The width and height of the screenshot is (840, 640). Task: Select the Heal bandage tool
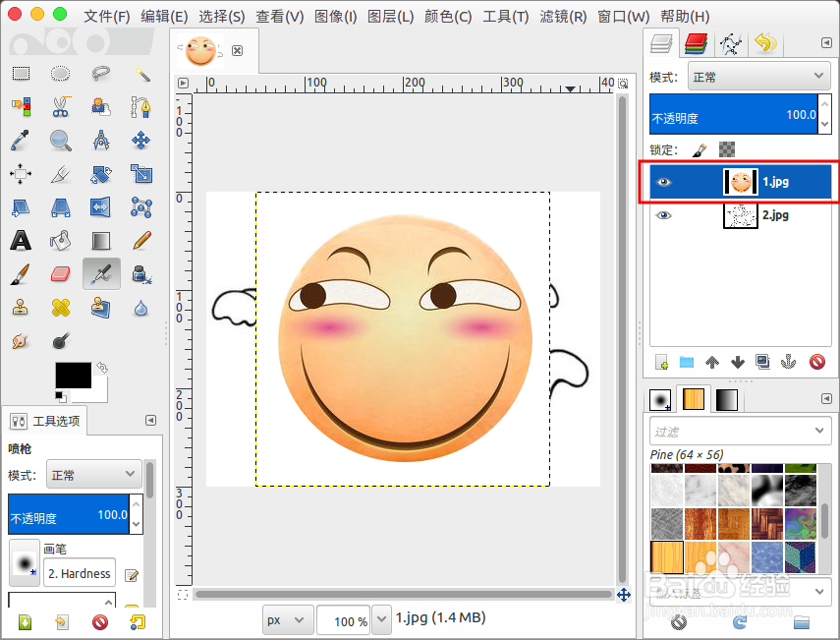(61, 308)
